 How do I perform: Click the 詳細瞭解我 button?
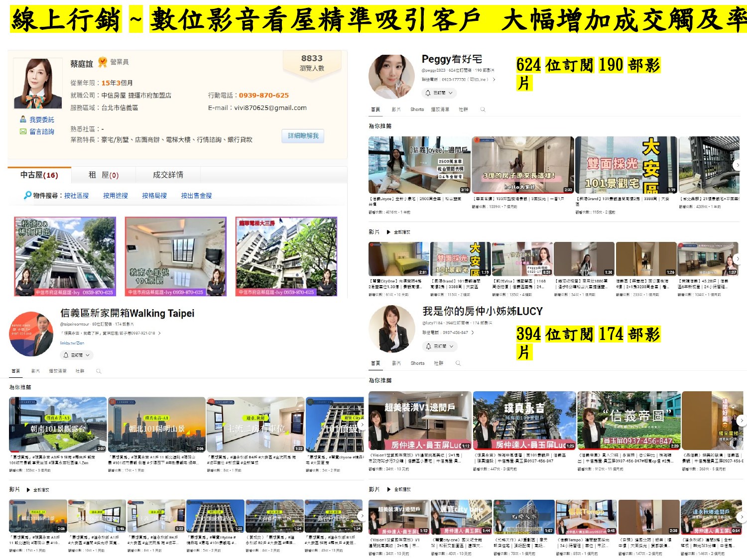coord(303,136)
